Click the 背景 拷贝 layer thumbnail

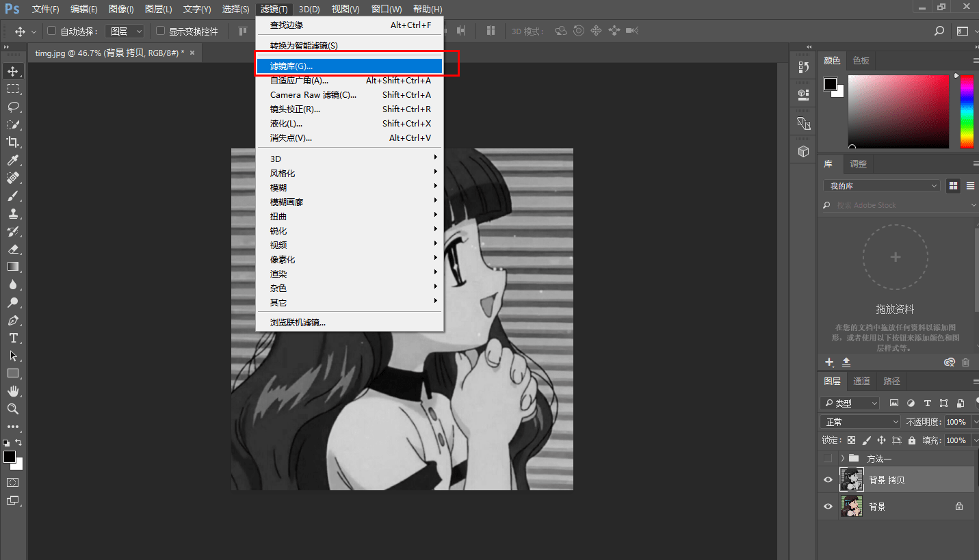(x=852, y=480)
